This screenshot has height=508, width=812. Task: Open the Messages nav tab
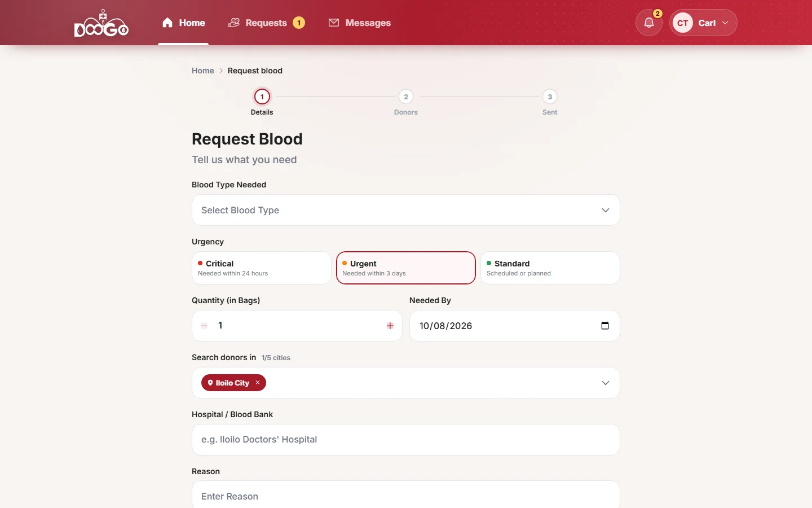(360, 23)
